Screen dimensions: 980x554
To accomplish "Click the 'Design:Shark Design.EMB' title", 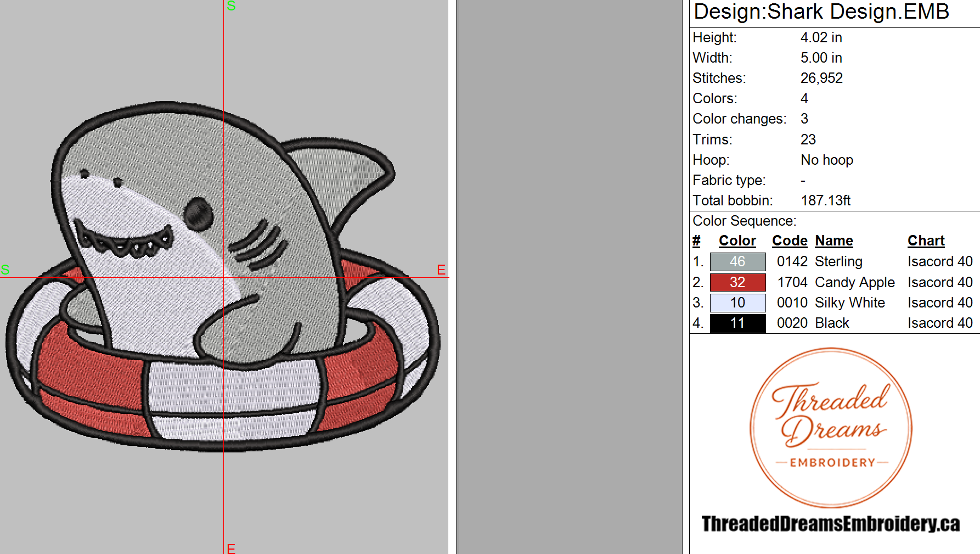I will tap(821, 12).
